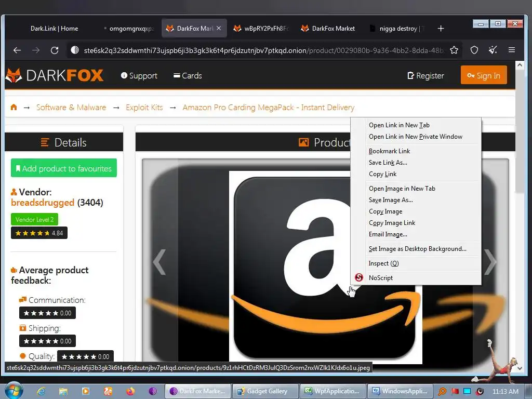Click the vertical scrollbar thumb
The image size is (532, 399).
[x=520, y=131]
